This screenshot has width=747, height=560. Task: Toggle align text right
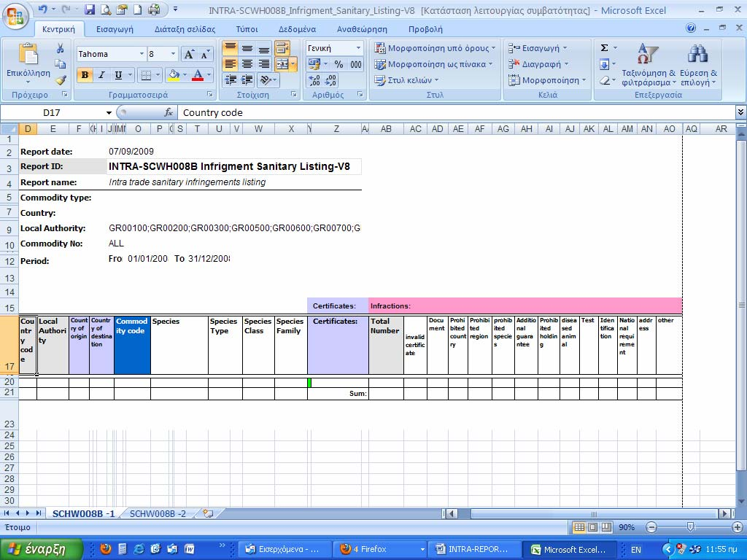pos(263,64)
